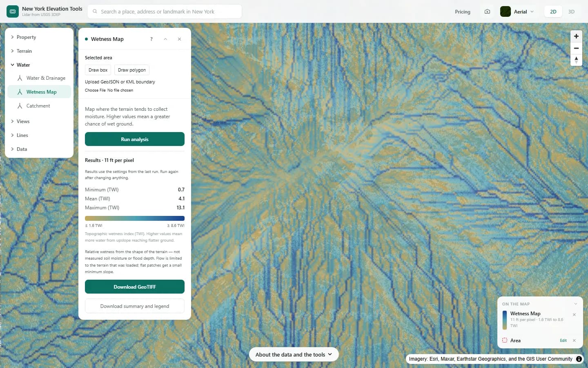Edit the Area selection
This screenshot has width=588, height=368.
click(x=563, y=341)
